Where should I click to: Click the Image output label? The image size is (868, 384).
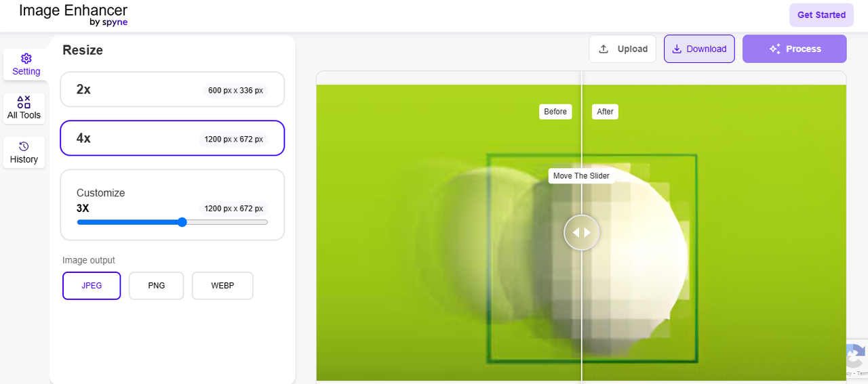tap(89, 260)
